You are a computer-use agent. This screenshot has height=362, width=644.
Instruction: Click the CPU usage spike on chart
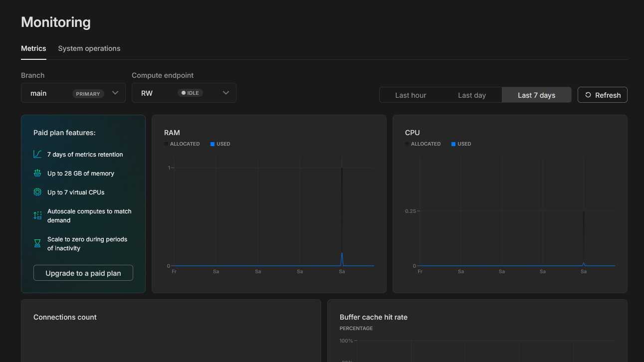click(583, 264)
